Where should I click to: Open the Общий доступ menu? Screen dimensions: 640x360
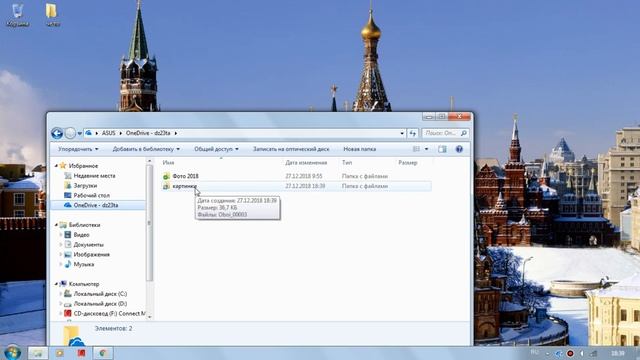216,149
